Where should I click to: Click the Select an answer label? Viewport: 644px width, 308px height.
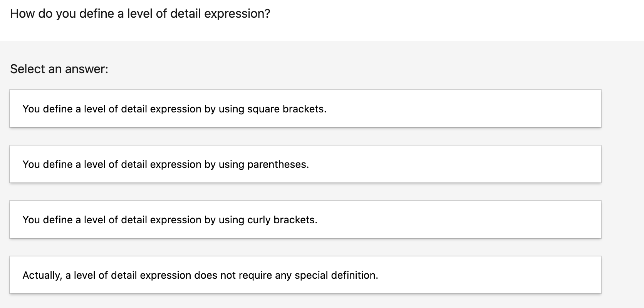click(x=59, y=69)
